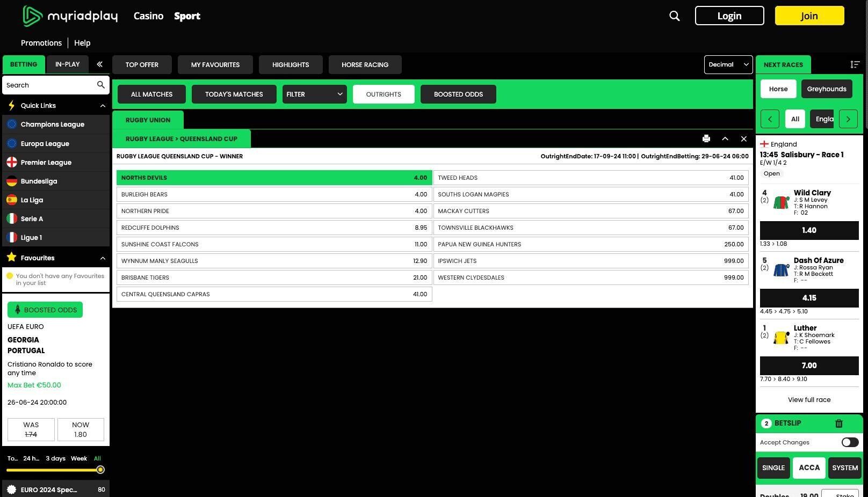Switch to the IN-PLAY tab
The height and width of the screenshot is (497, 868).
[68, 64]
